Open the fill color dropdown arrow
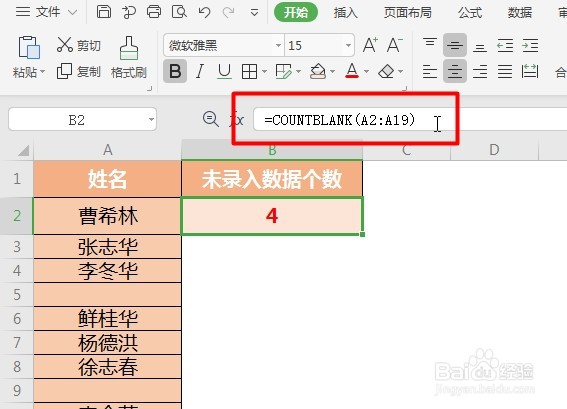The image size is (567, 409). tap(332, 71)
